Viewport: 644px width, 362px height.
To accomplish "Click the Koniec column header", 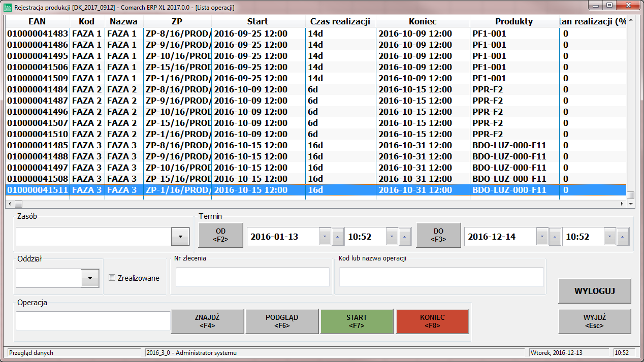I will tap(423, 21).
